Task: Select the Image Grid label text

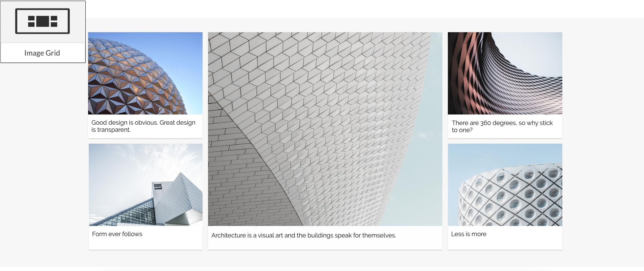Action: click(42, 53)
